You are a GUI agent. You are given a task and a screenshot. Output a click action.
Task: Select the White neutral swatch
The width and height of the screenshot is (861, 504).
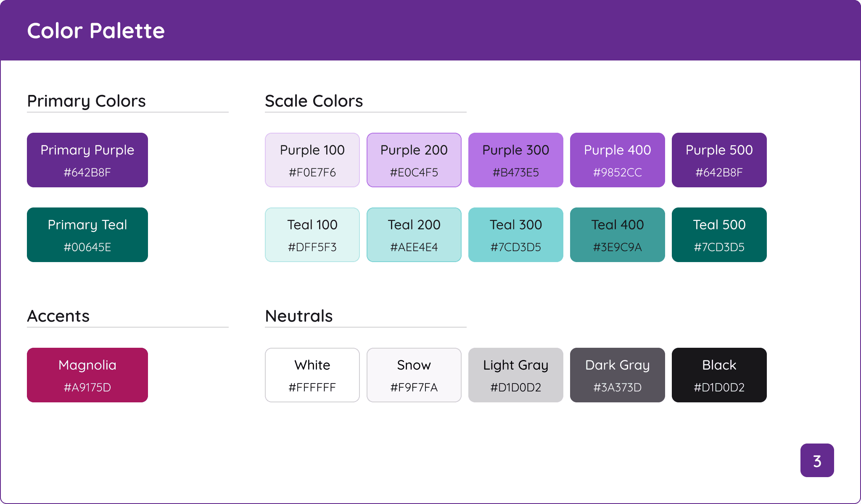pos(312,375)
